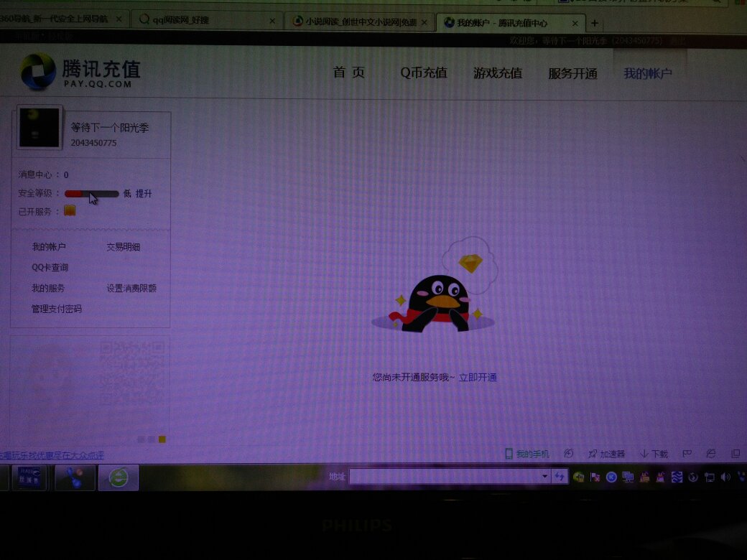Click the second red castle tray icon
This screenshot has height=560, width=747.
(x=660, y=477)
